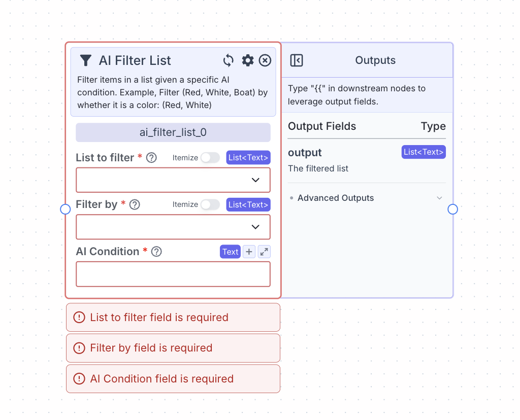Click the circled X icon on the node

coord(265,60)
